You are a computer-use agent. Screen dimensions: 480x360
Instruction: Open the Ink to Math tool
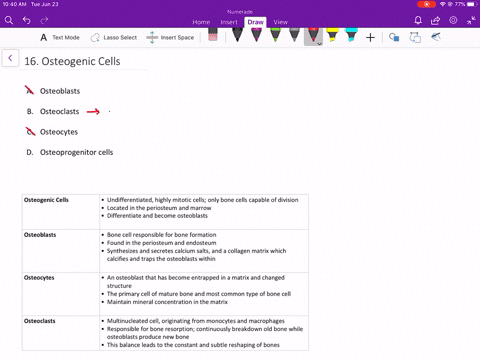click(436, 37)
